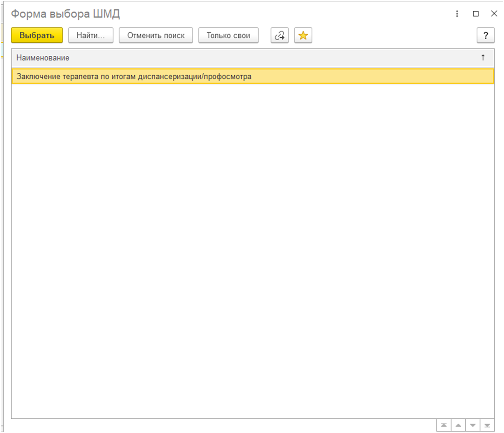The height and width of the screenshot is (433, 504).
Task: Click the move up arrow button
Action: click(458, 426)
